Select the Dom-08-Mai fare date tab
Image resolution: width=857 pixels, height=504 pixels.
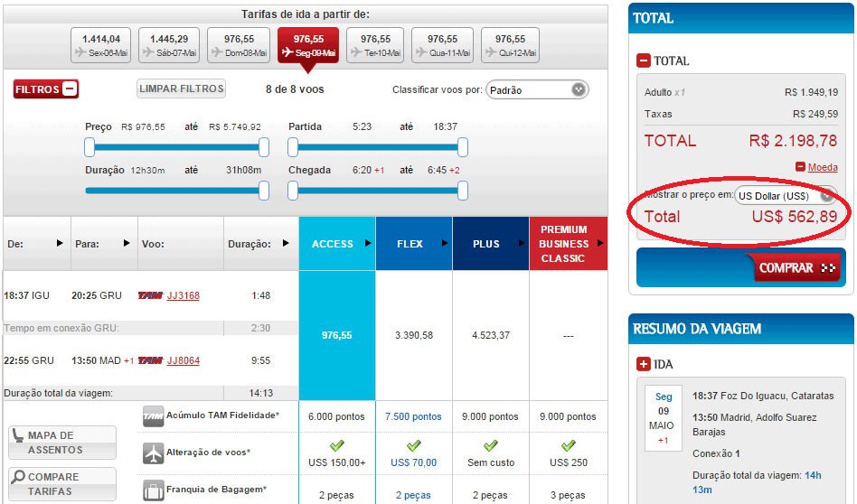239,45
